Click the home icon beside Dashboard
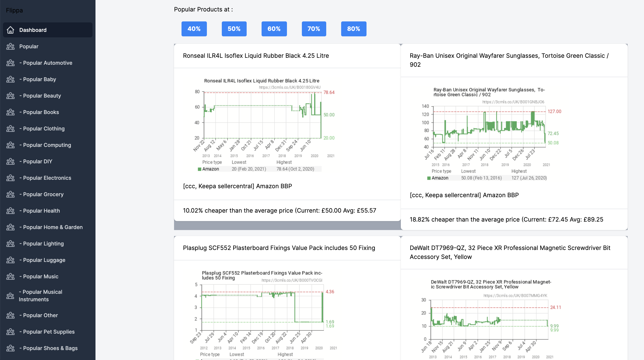644x360 pixels. click(x=10, y=30)
